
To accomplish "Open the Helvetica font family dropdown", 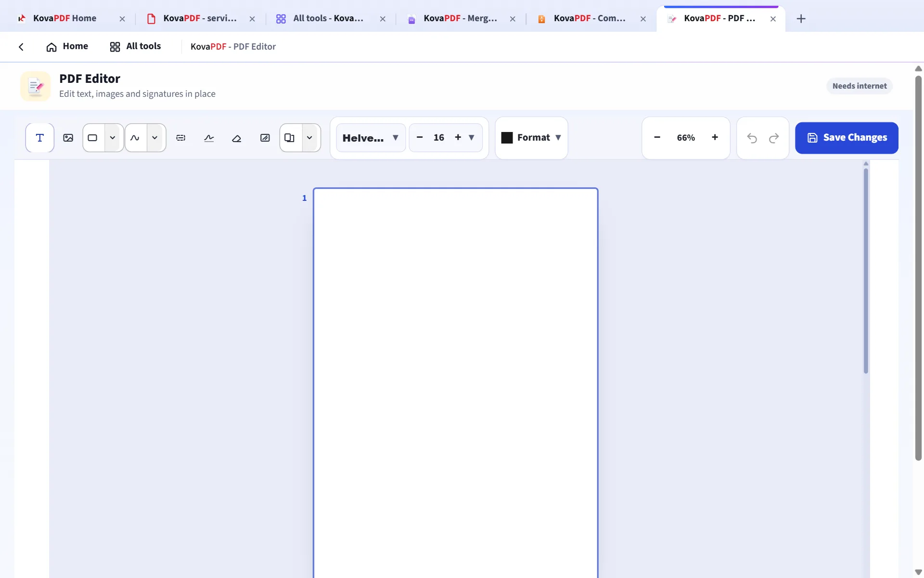I will 371,138.
